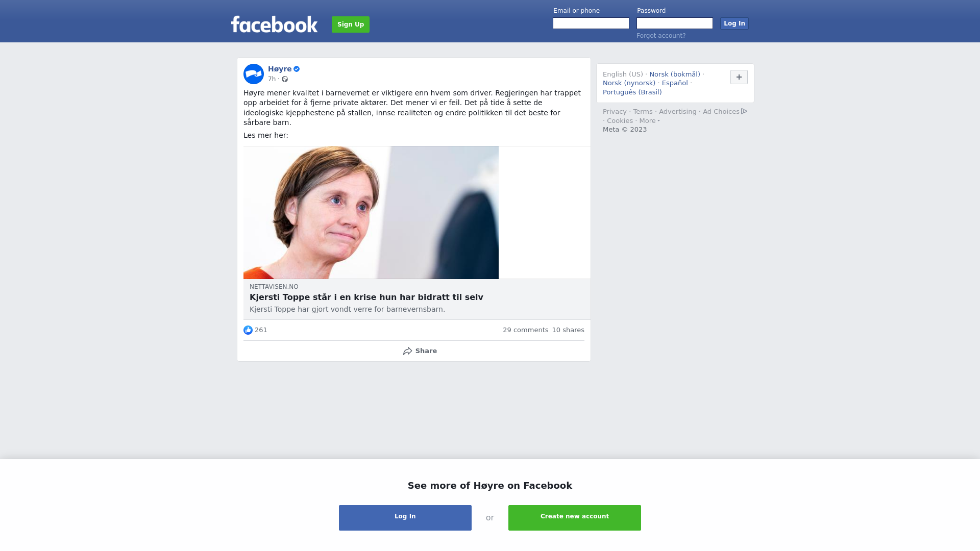View the 29 comments
Image resolution: width=980 pixels, height=551 pixels.
525,330
